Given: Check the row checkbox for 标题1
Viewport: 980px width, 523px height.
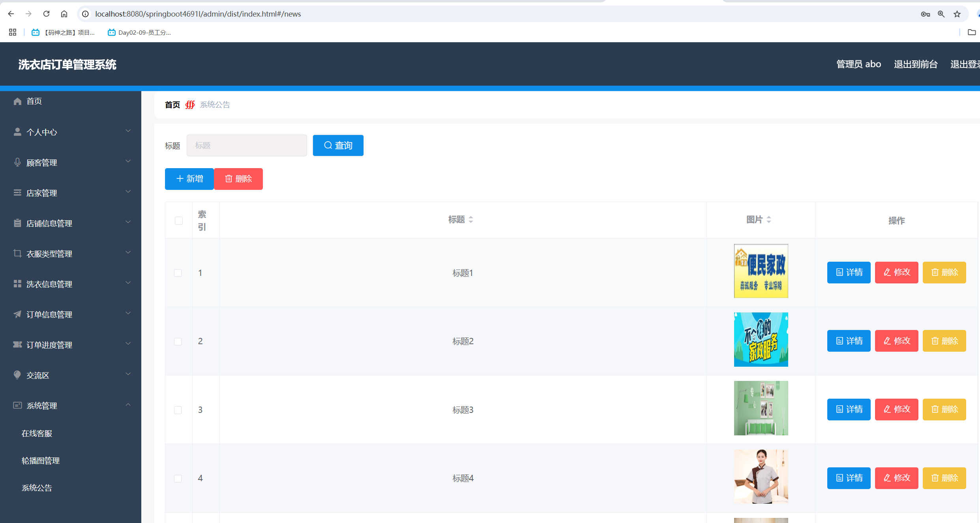Looking at the screenshot, I should tap(178, 273).
